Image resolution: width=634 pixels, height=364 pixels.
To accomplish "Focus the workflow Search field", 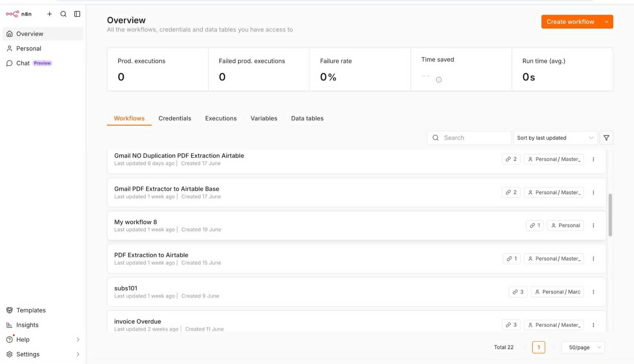I will (469, 138).
